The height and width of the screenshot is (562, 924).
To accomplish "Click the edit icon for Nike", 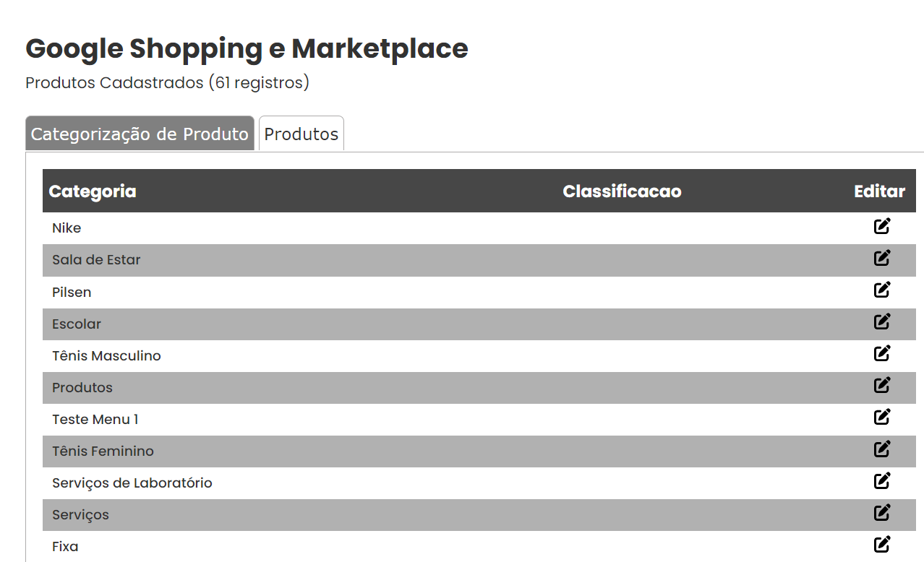I will [881, 226].
